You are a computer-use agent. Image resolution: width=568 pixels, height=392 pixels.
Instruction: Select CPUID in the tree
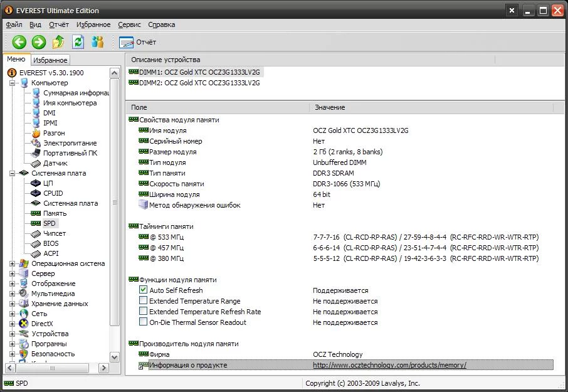(x=53, y=193)
